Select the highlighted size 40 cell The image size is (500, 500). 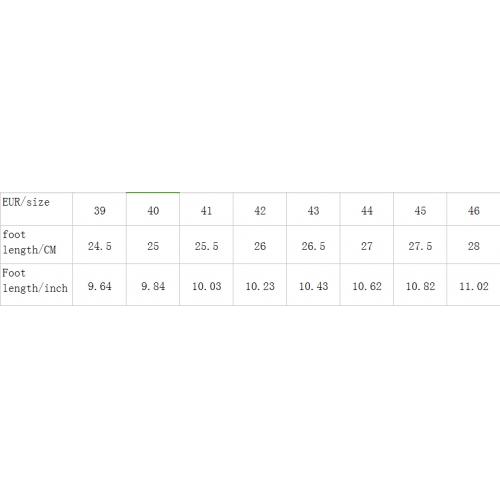point(153,209)
